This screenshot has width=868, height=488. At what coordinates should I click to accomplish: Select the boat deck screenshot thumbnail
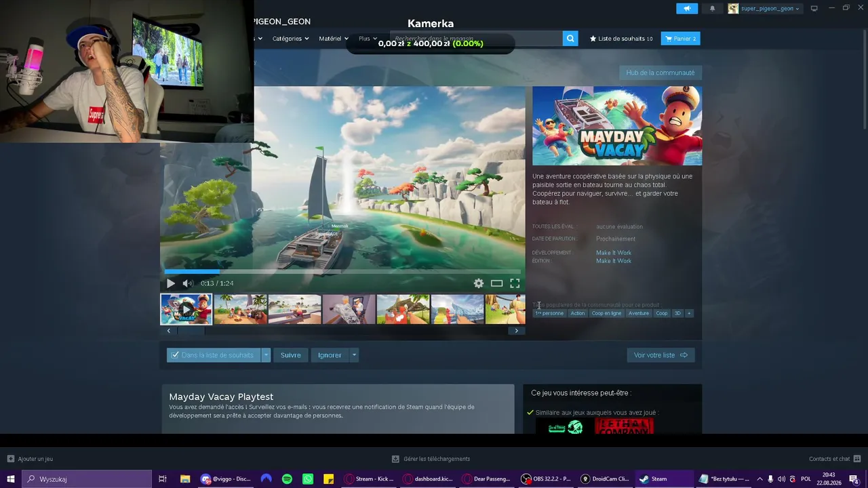[295, 309]
